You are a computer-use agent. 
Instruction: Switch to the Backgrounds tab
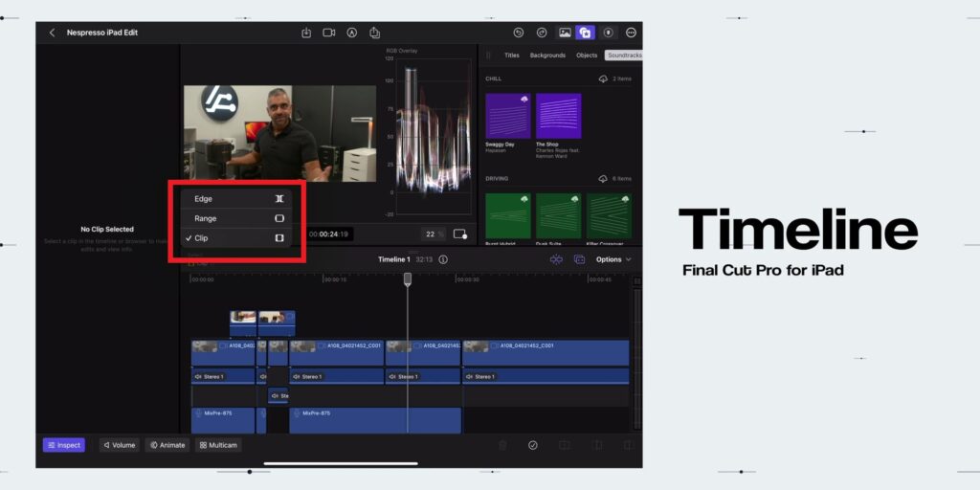[x=547, y=55]
